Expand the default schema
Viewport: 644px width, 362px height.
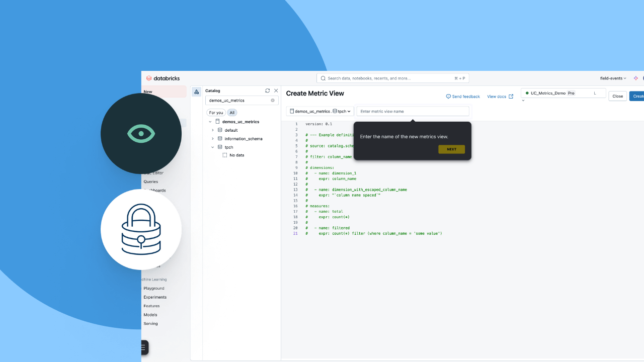(x=212, y=130)
